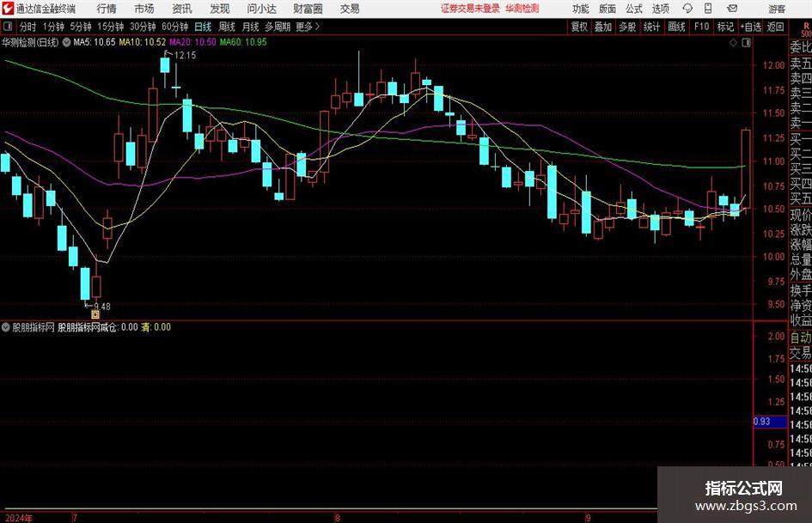Click the MA5: 10.65 value label
This screenshot has width=812, height=523.
click(95, 42)
